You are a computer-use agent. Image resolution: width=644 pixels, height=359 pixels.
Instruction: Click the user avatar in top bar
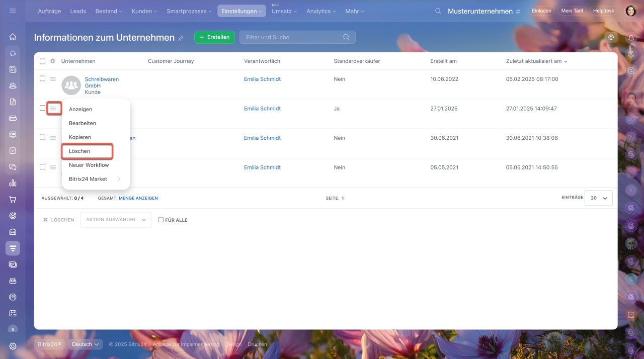[x=631, y=11]
